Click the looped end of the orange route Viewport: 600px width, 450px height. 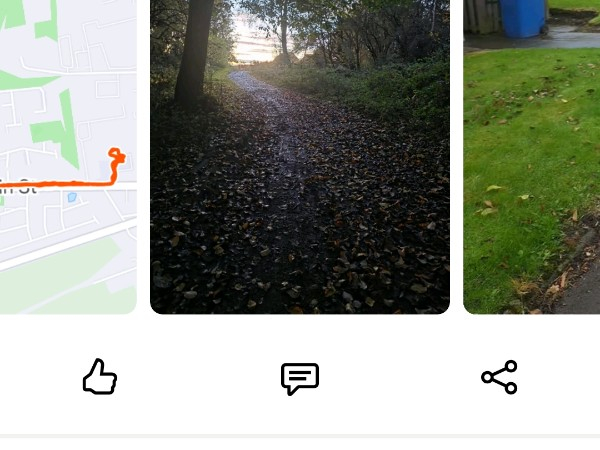click(117, 155)
